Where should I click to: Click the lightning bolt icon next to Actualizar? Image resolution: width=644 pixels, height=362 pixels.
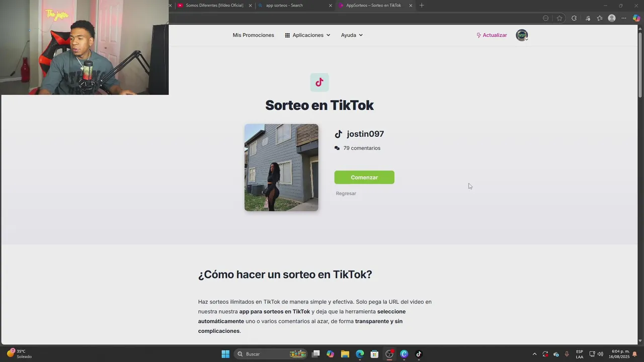click(478, 35)
